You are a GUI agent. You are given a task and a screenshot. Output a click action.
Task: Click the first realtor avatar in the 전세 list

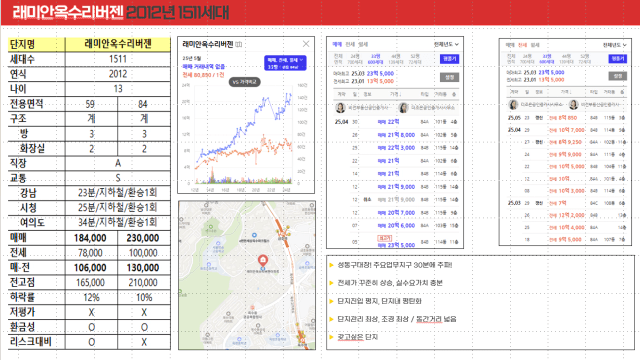[x=513, y=104]
